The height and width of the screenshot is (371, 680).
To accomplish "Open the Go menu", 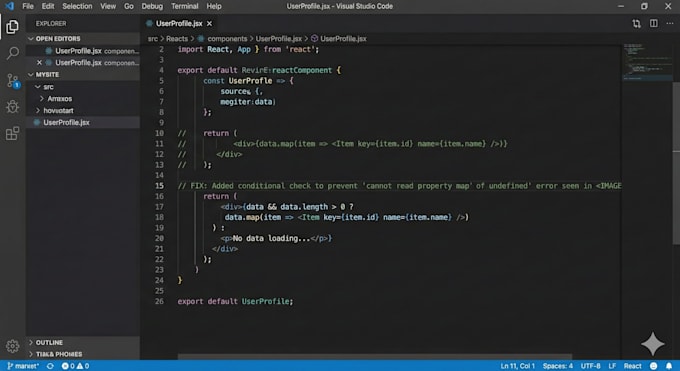I will (x=129, y=6).
